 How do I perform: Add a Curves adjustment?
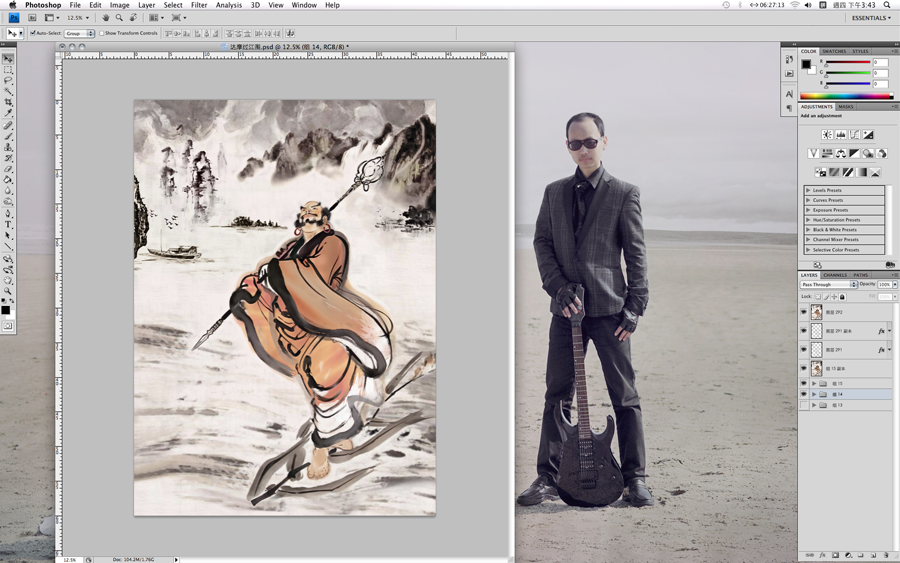pyautogui.click(x=855, y=135)
